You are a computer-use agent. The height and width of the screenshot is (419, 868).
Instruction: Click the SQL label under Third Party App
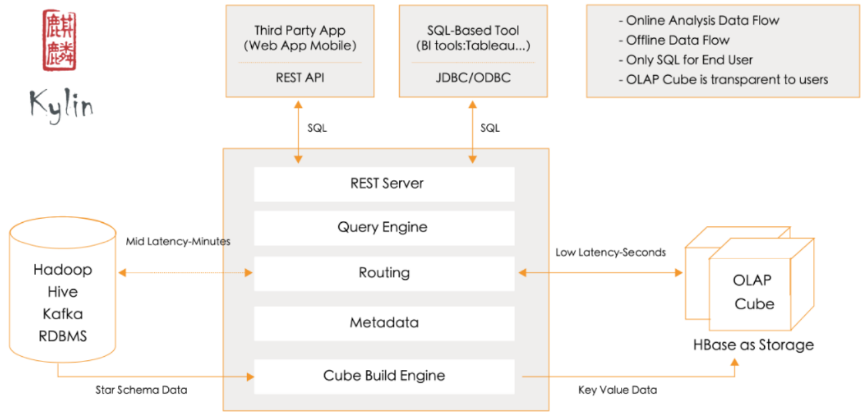[x=317, y=128]
